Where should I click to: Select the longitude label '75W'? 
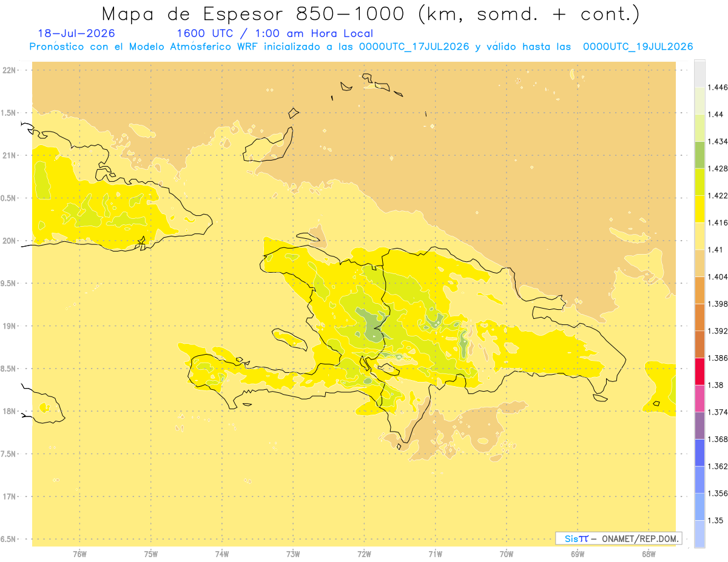(151, 554)
